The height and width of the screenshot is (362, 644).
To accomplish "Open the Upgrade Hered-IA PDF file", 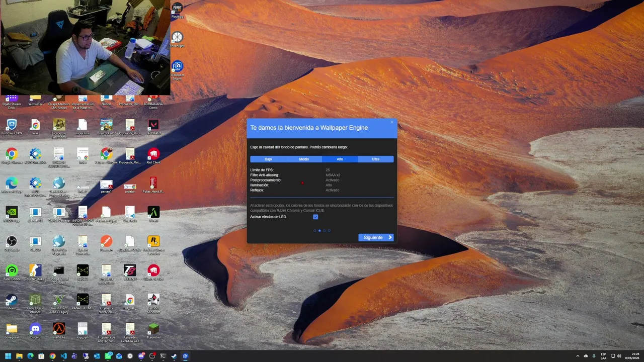I will [130, 333].
